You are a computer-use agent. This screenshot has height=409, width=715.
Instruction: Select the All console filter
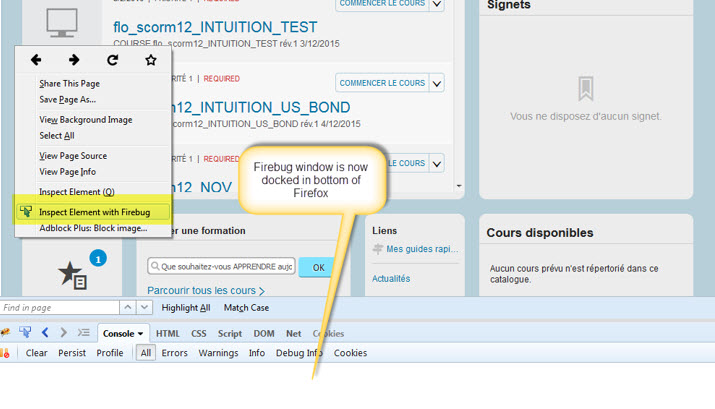tap(145, 353)
